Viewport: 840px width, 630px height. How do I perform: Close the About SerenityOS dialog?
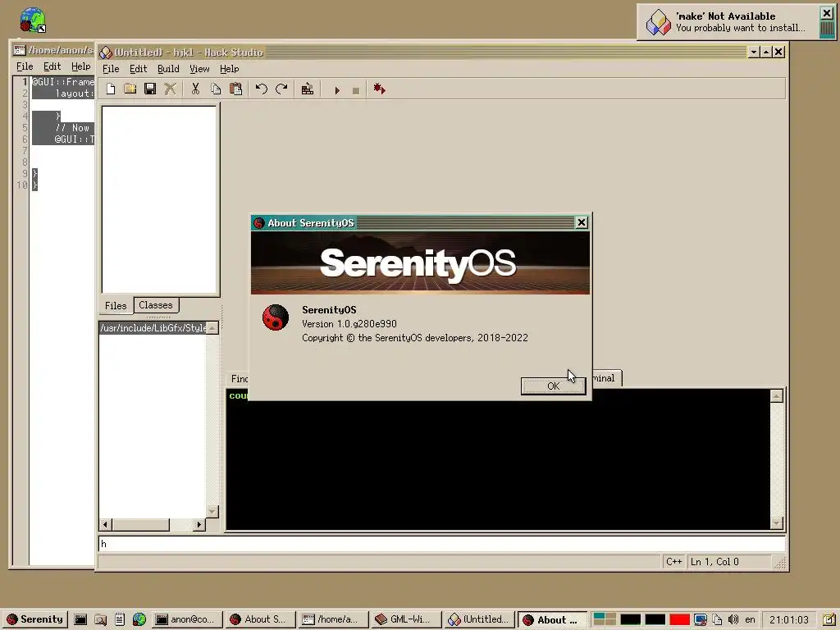click(582, 222)
